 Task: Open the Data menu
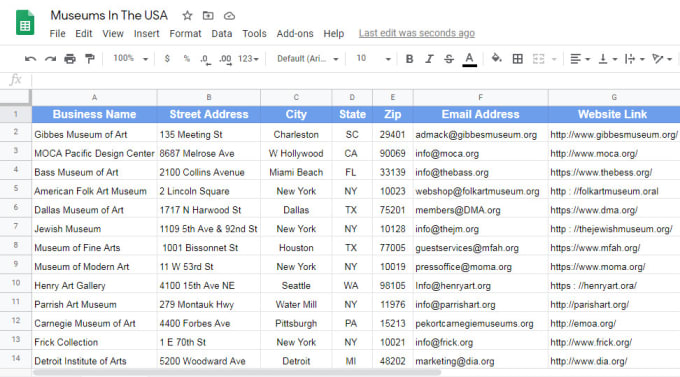(222, 33)
